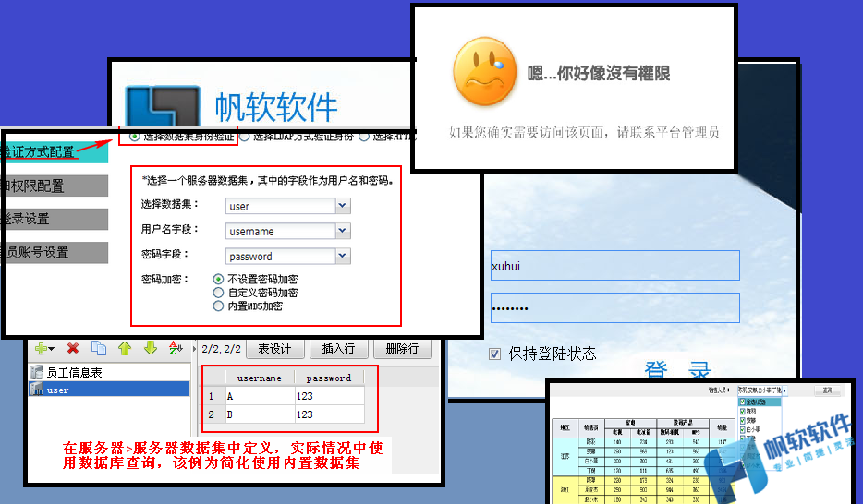This screenshot has height=504, width=863.
Task: Click password cell 123 in row 2
Action: [x=329, y=414]
